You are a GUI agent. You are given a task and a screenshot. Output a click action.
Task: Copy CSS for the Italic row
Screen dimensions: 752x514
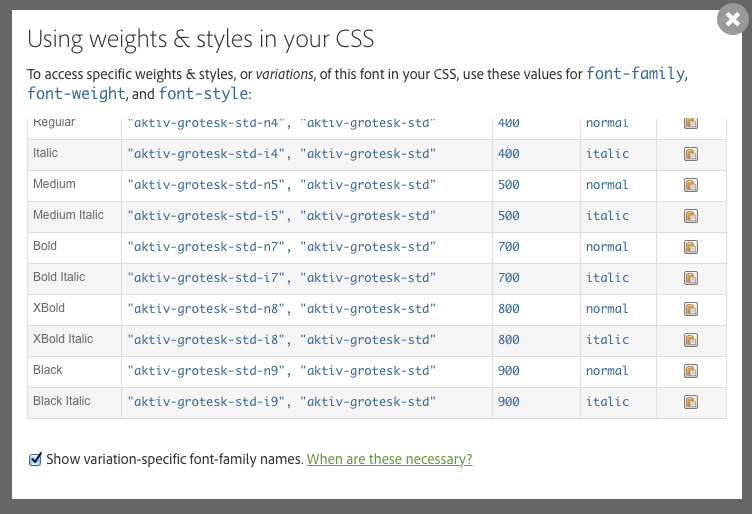[x=691, y=154]
